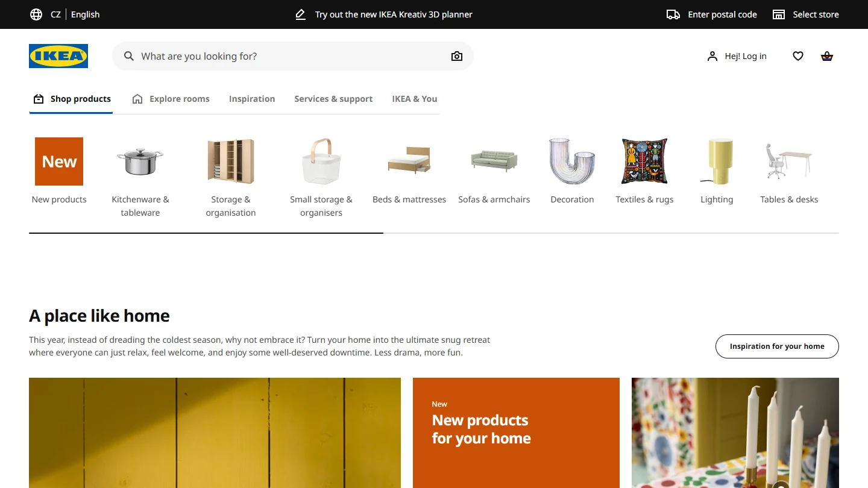Click the Hej! Log in profile icon
Screen dimensions: 868x488
point(712,56)
